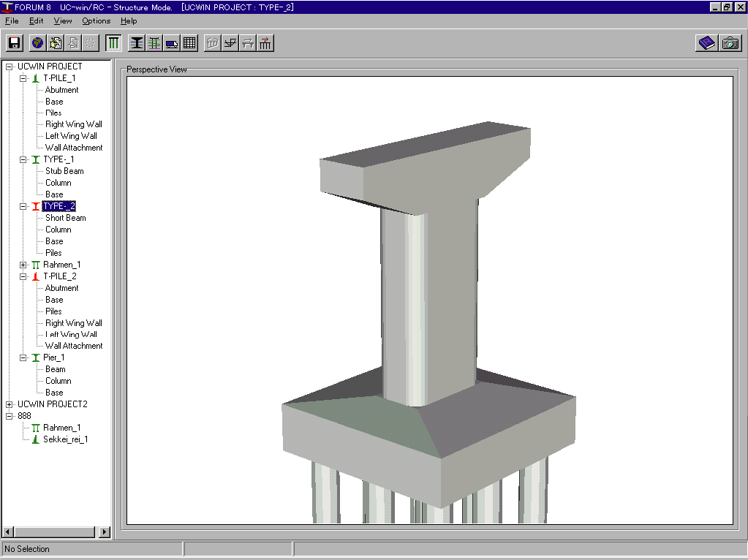Click the tree panel right scroll arrow

coord(105,532)
